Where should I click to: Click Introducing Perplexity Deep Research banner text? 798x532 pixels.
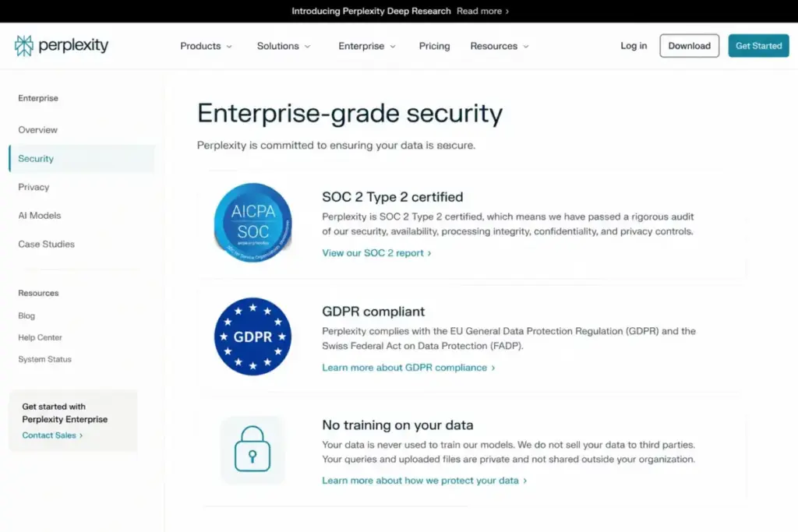371,11
